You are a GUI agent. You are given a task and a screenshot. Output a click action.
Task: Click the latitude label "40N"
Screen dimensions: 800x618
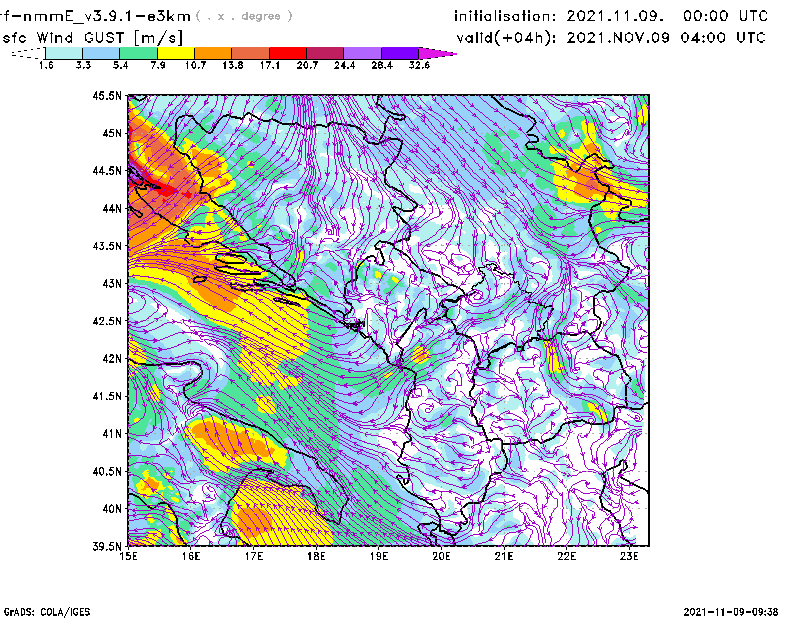112,509
